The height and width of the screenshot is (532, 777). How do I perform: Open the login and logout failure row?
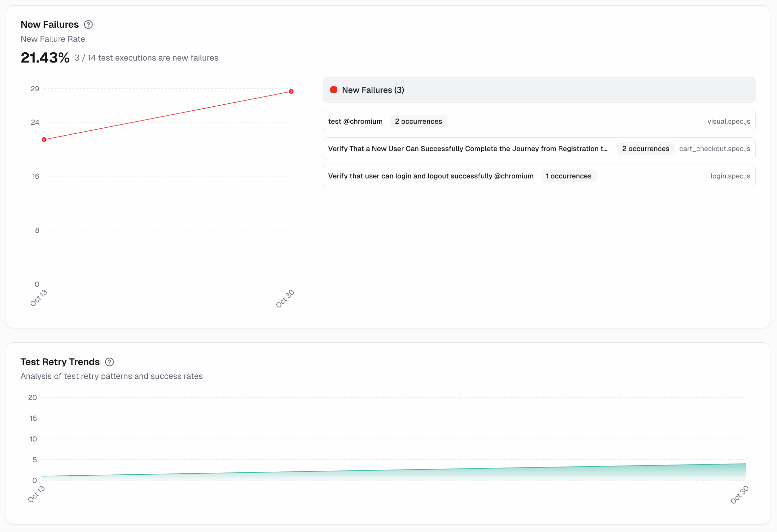click(x=430, y=176)
